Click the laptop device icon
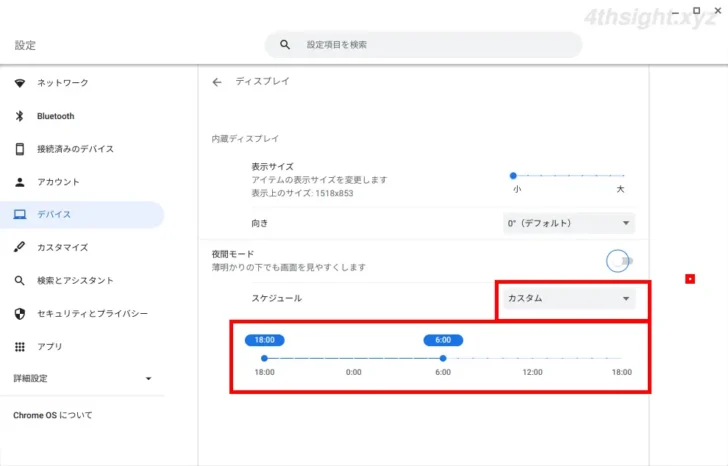This screenshot has width=728, height=466. 20,214
